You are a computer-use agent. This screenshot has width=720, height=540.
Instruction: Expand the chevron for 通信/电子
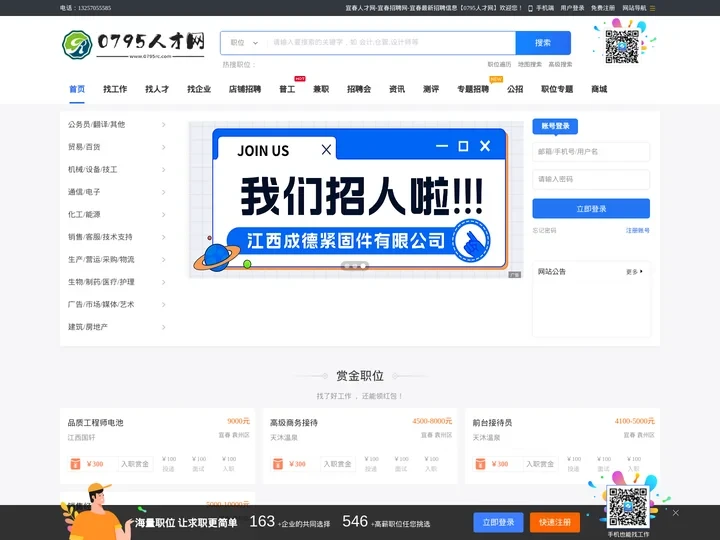click(x=163, y=192)
